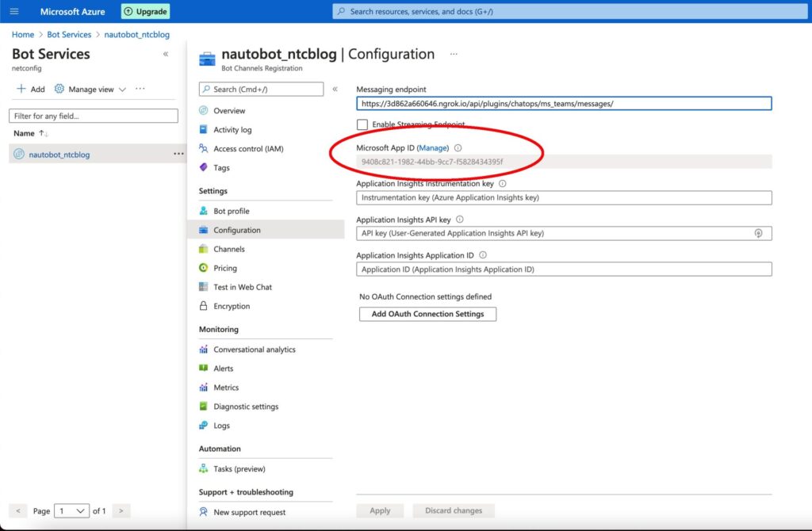Viewport: 812px width, 531px height.
Task: Click the Filter for any field box
Action: click(x=94, y=116)
